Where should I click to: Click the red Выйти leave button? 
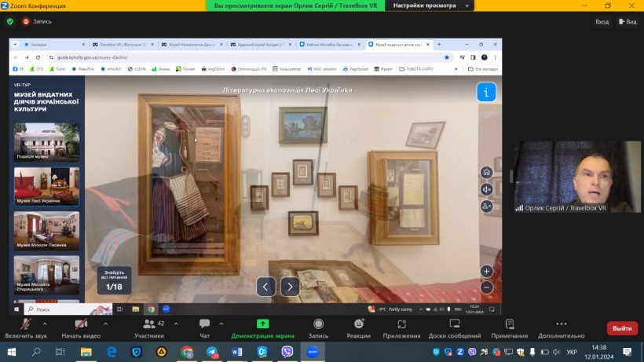click(x=622, y=328)
